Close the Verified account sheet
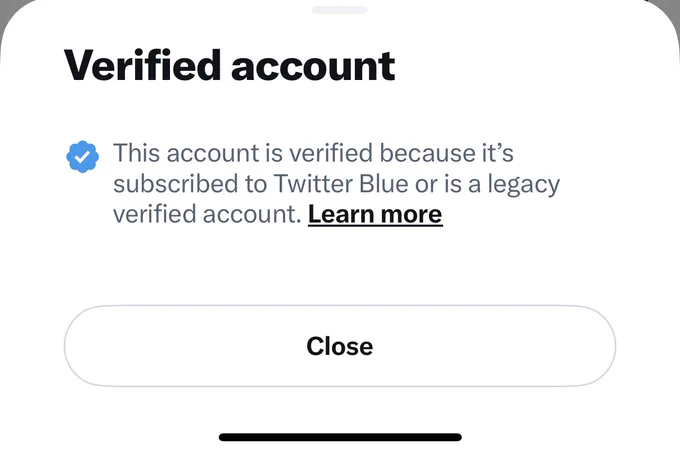The width and height of the screenshot is (680, 454). point(340,346)
